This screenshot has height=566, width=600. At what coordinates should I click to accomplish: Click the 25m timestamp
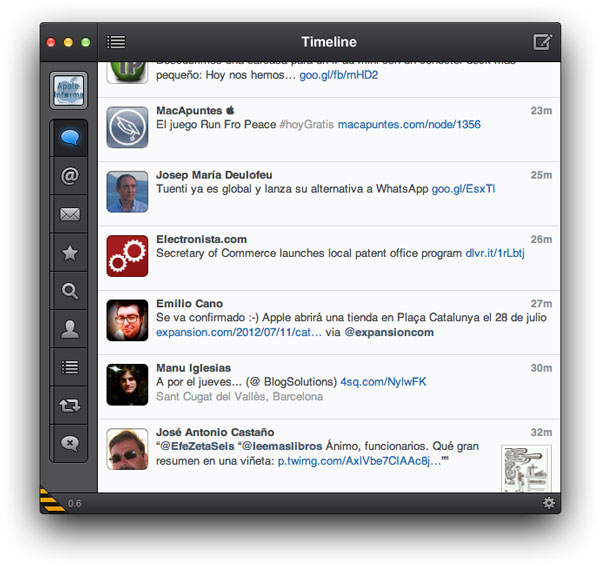pyautogui.click(x=541, y=175)
